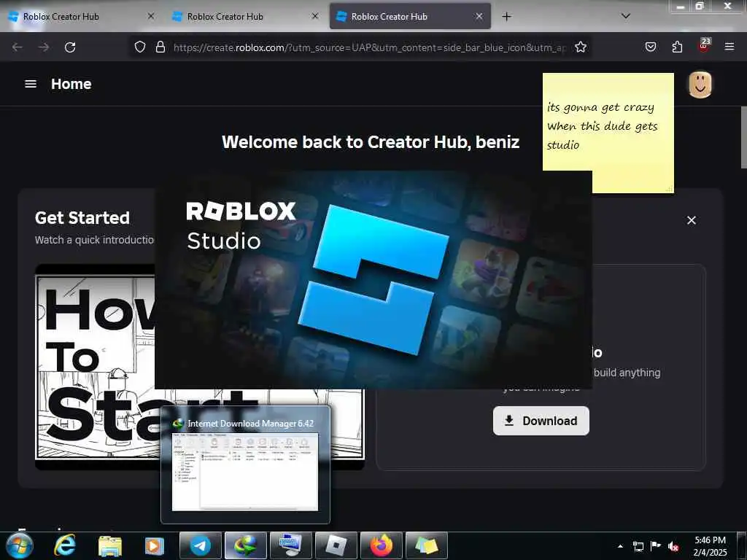This screenshot has height=560, width=747.
Task: Open Telegram from the taskbar
Action: pyautogui.click(x=201, y=545)
